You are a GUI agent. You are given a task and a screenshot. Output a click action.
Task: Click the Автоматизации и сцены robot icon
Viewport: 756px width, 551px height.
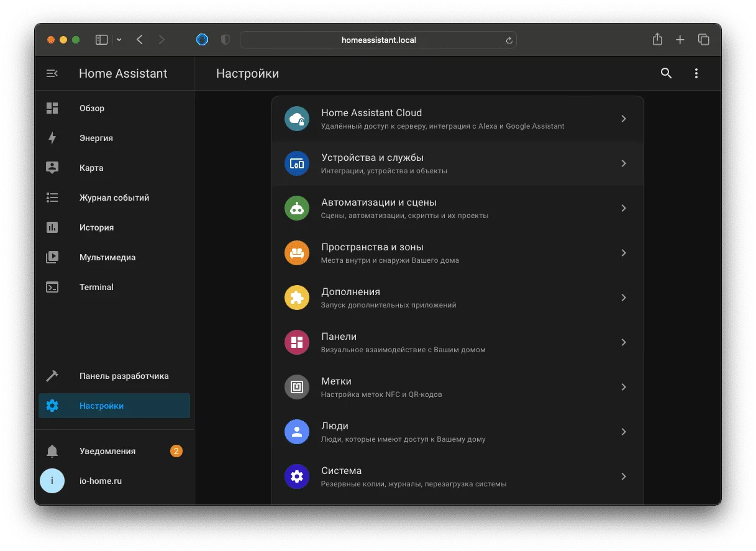click(297, 208)
